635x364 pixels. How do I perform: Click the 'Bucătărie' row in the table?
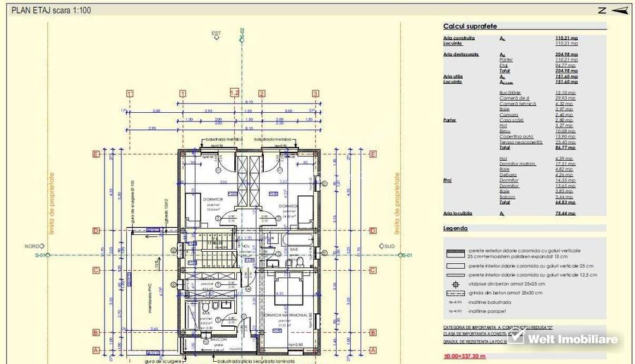(537, 92)
